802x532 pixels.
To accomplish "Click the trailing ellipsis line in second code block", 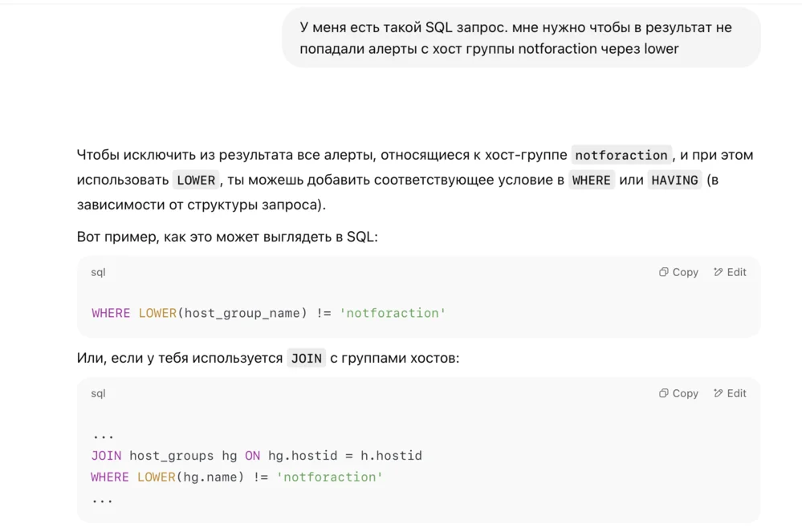I will [103, 498].
